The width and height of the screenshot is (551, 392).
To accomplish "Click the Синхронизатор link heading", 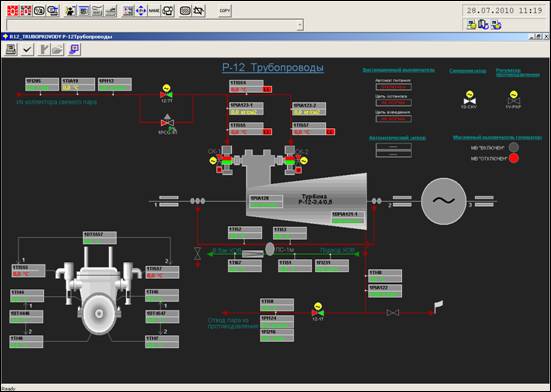I will [467, 71].
